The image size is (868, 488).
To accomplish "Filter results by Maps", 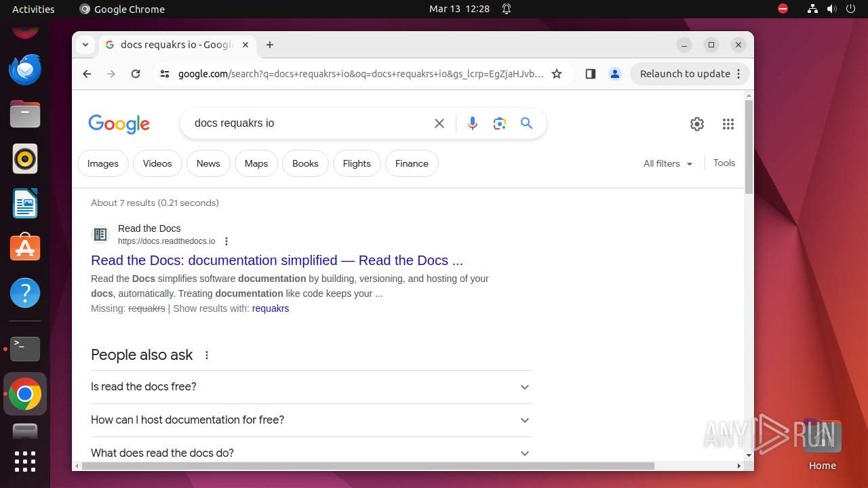I will click(x=256, y=163).
